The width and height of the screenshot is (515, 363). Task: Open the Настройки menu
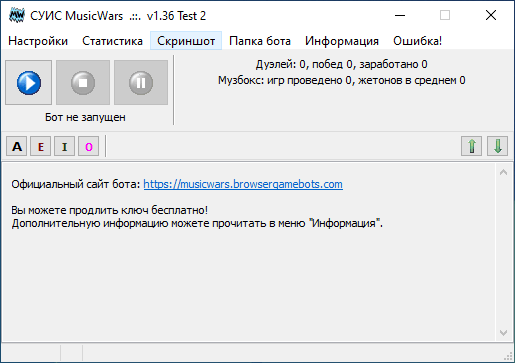[38, 41]
